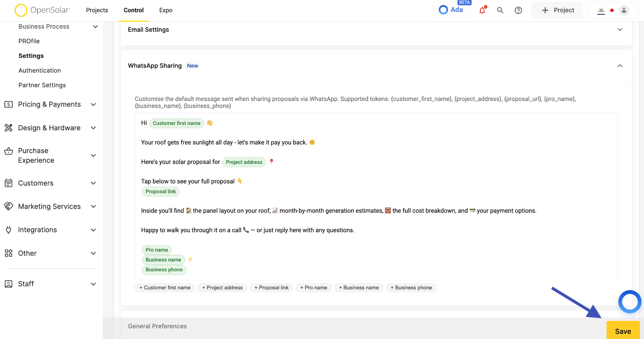Screen dimensions: 644x339
Task: Insert the Business phone token
Action: [411, 288]
